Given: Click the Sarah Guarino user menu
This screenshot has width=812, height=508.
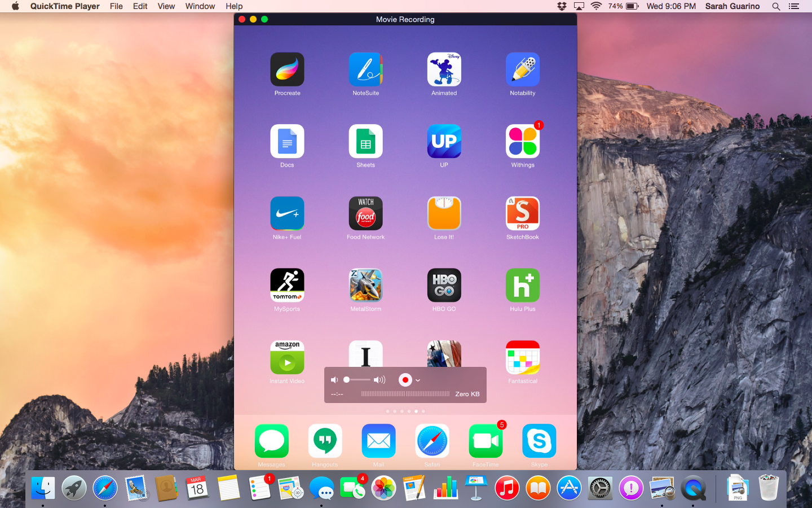Looking at the screenshot, I should 732,6.
